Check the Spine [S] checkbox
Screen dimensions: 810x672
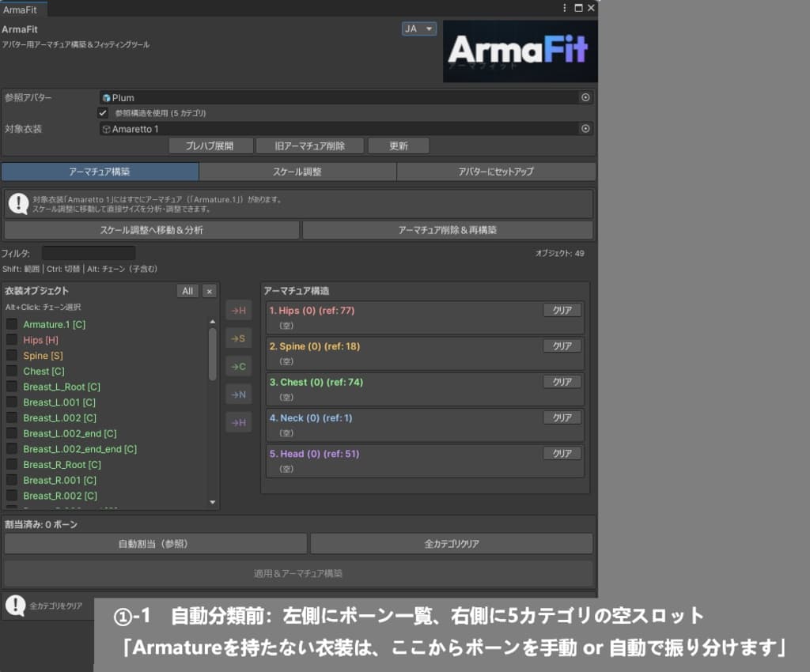click(11, 355)
